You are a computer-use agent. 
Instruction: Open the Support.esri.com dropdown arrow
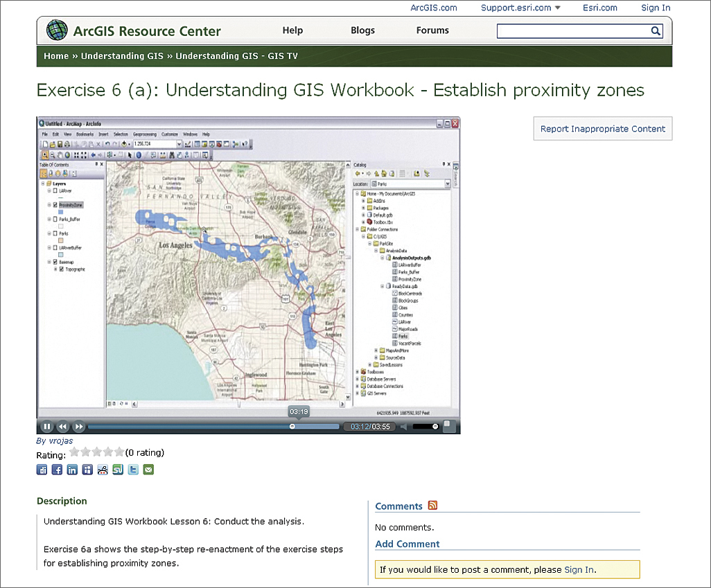(558, 8)
